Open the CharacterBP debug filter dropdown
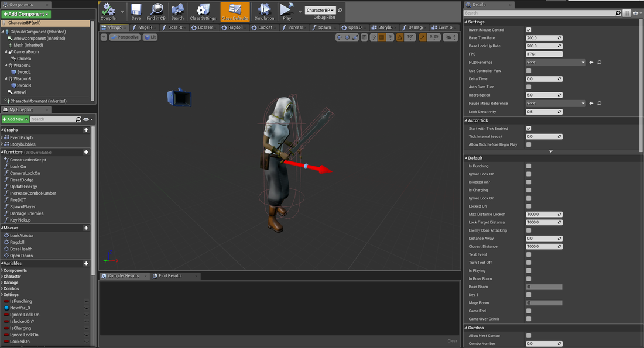 tap(320, 10)
